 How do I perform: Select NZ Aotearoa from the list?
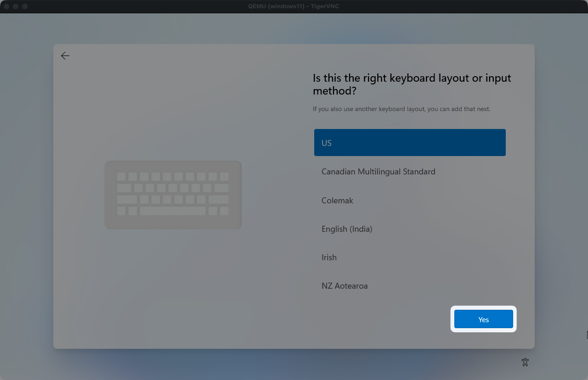tap(345, 286)
